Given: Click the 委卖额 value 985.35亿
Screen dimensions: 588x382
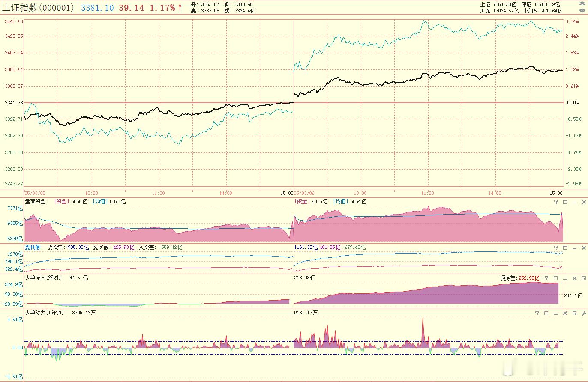Looking at the screenshot, I should (78, 247).
